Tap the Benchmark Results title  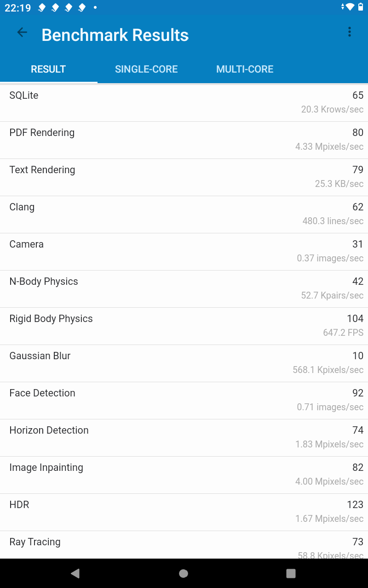click(x=115, y=35)
